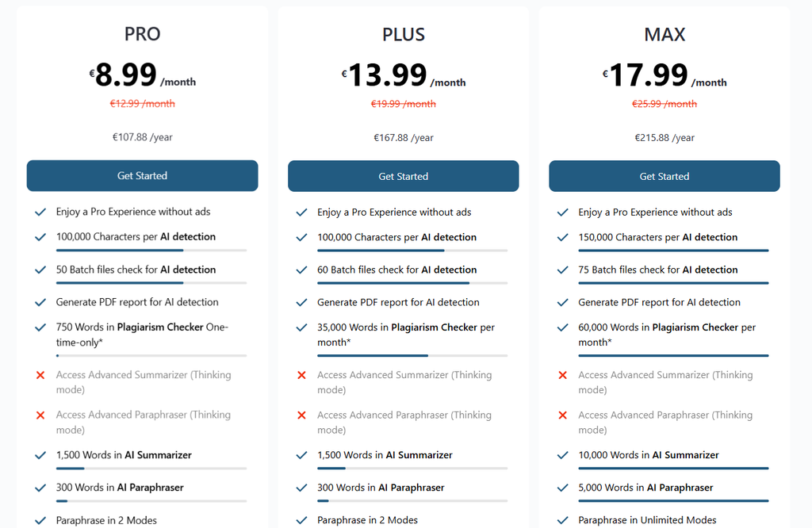The image size is (812, 528).
Task: Click MAX's '10,000 Words in AI Summarizer'
Action: [x=649, y=455]
